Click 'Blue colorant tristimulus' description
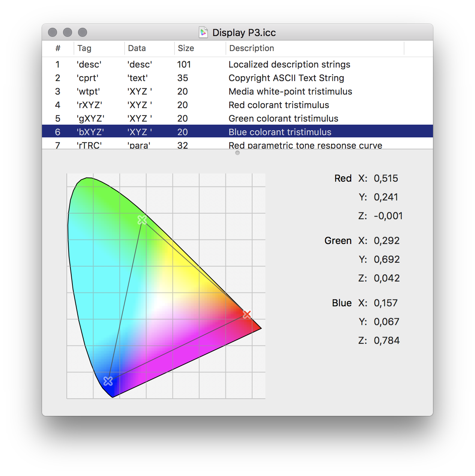This screenshot has width=475, height=476. [x=280, y=132]
